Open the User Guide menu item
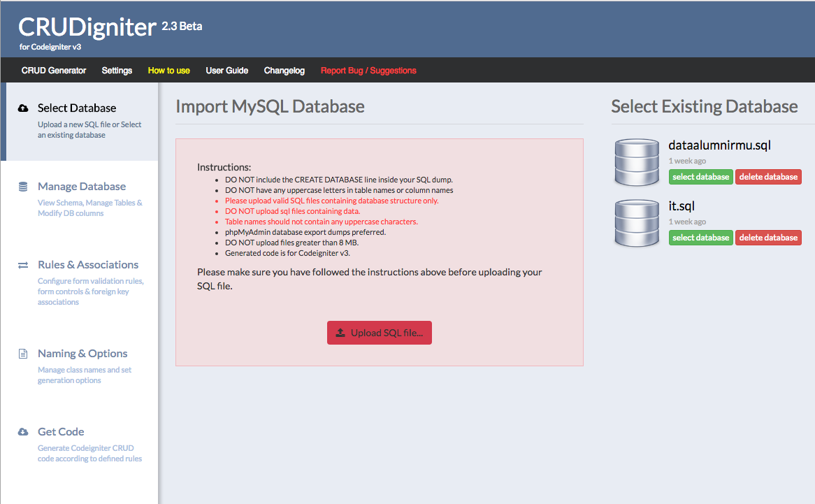Viewport: 815px width, 504px height. coord(227,71)
